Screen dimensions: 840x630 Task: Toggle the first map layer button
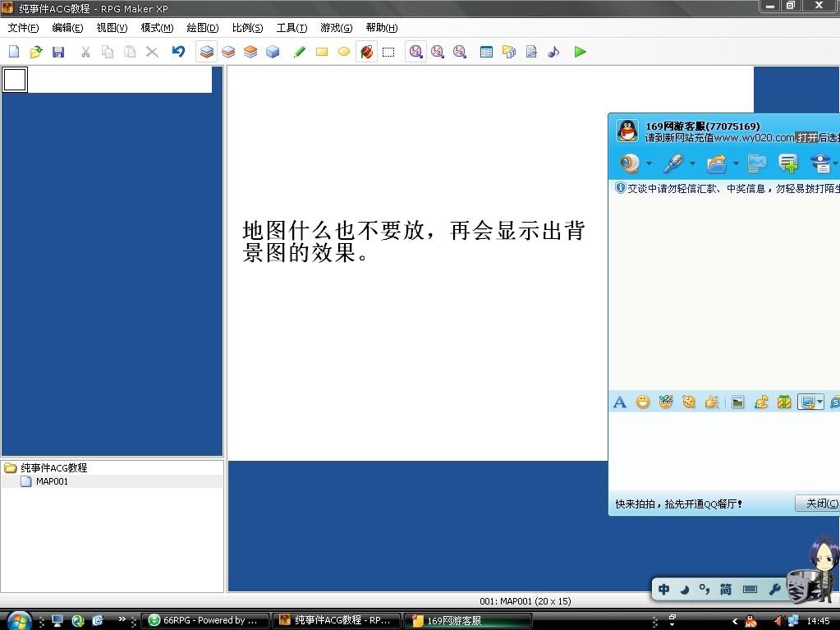(207, 52)
